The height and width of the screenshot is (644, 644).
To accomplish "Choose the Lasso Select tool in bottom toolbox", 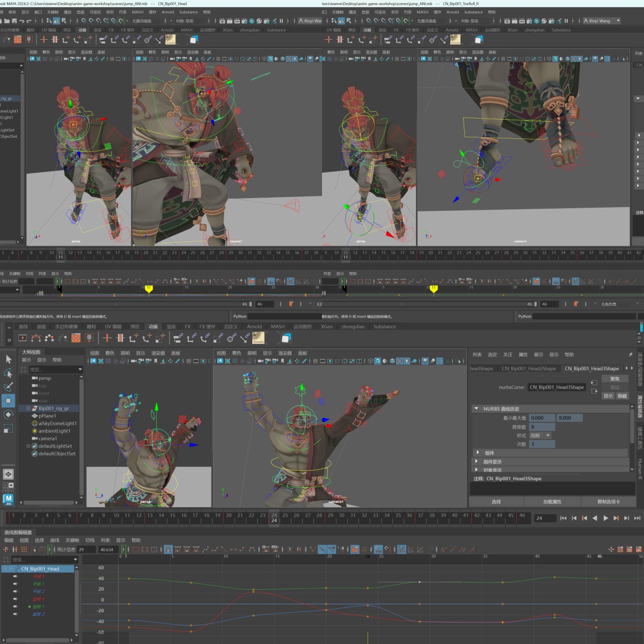I will pyautogui.click(x=8, y=373).
